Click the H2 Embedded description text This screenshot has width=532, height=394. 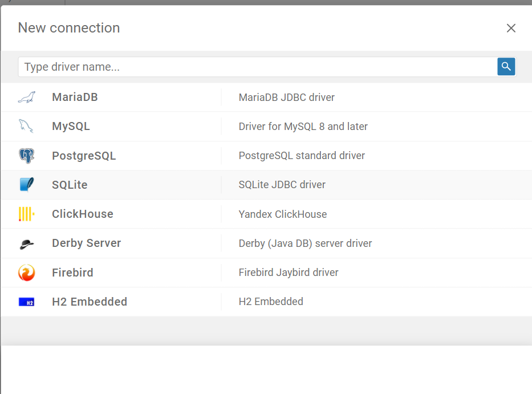point(271,302)
